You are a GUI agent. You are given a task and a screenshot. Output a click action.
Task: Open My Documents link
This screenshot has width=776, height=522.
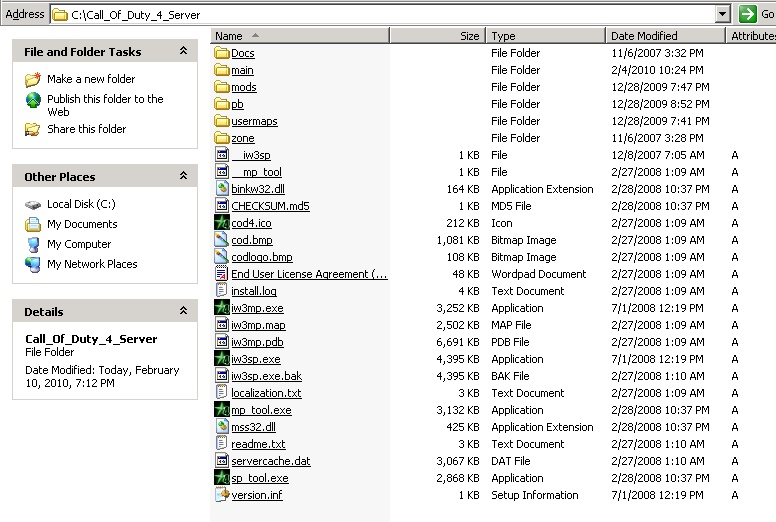coord(82,224)
